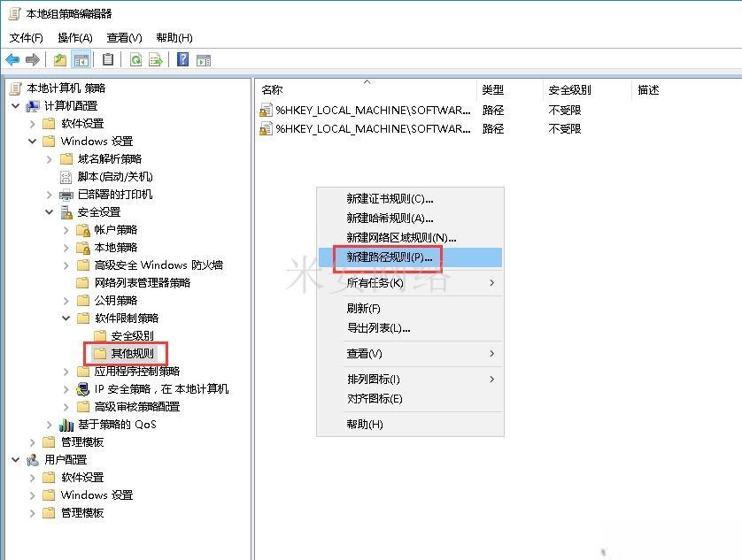Open the Help question mark icon
The width and height of the screenshot is (742, 560).
tap(182, 59)
